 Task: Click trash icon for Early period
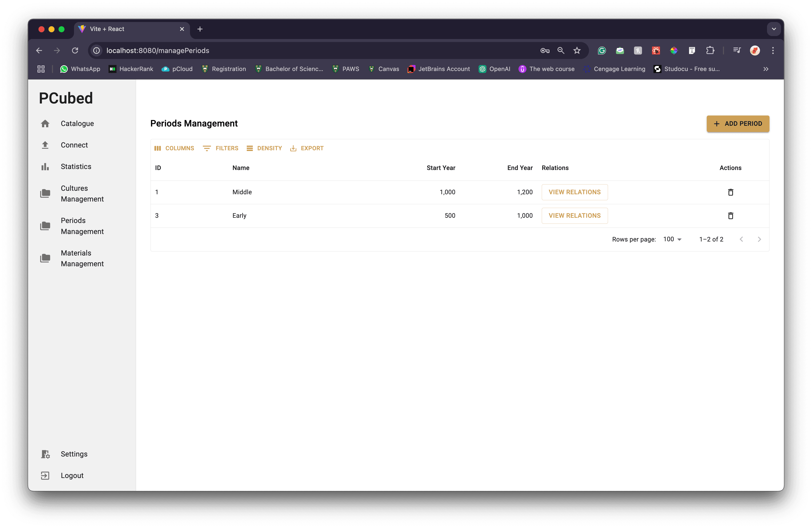pos(730,215)
